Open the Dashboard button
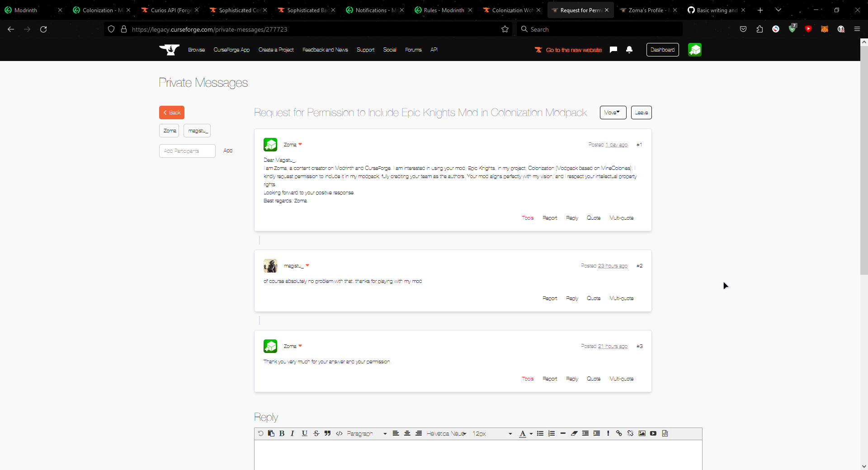 pyautogui.click(x=663, y=50)
